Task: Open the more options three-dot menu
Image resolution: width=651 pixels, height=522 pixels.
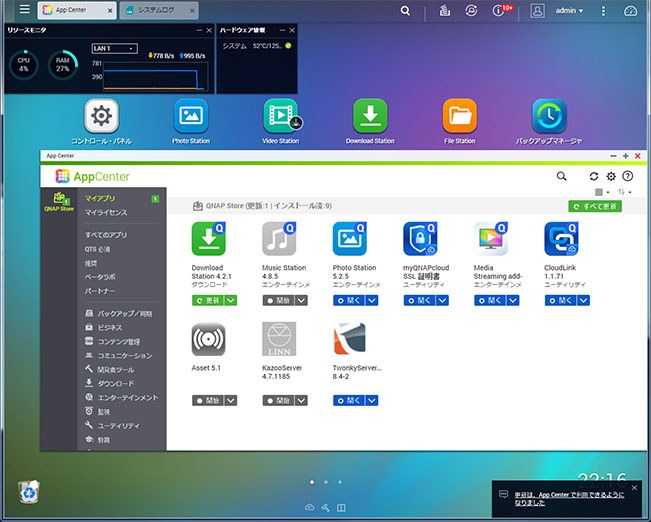Action: 603,11
